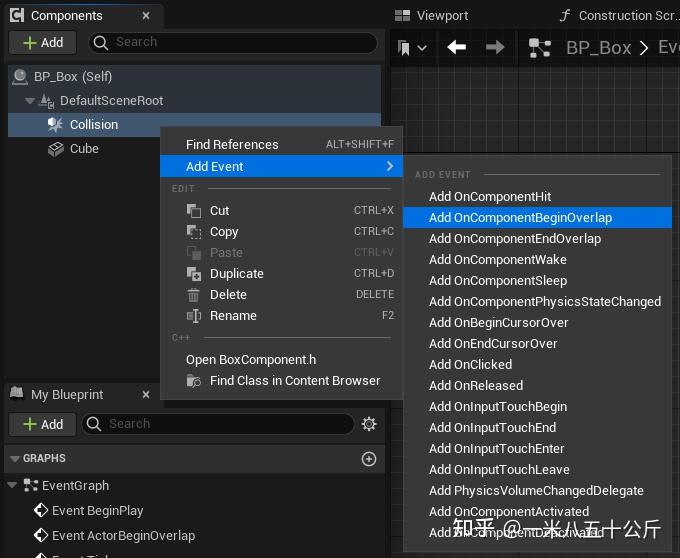The width and height of the screenshot is (680, 558).
Task: Collapse the EventGraph tree node
Action: pos(13,486)
